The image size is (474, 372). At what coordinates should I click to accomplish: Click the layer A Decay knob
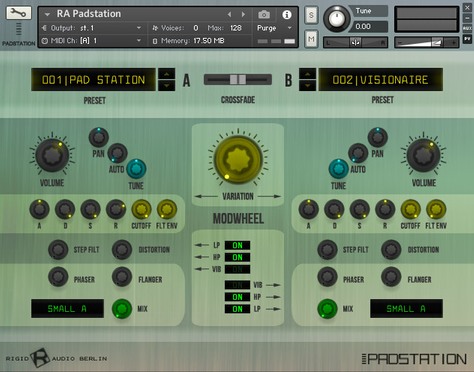[65, 209]
